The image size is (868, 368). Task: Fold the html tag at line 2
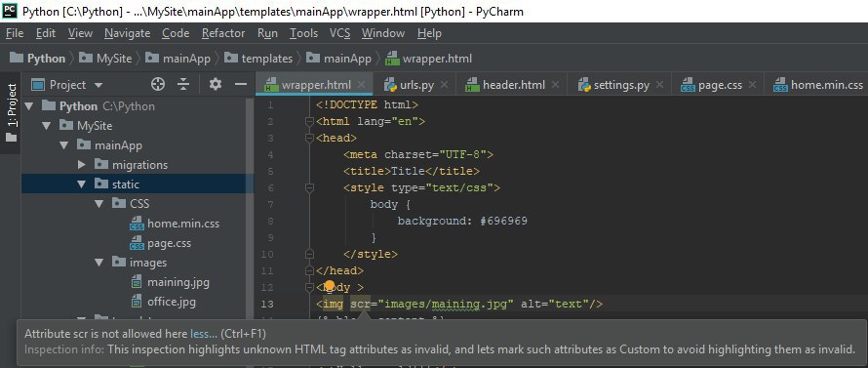click(310, 121)
